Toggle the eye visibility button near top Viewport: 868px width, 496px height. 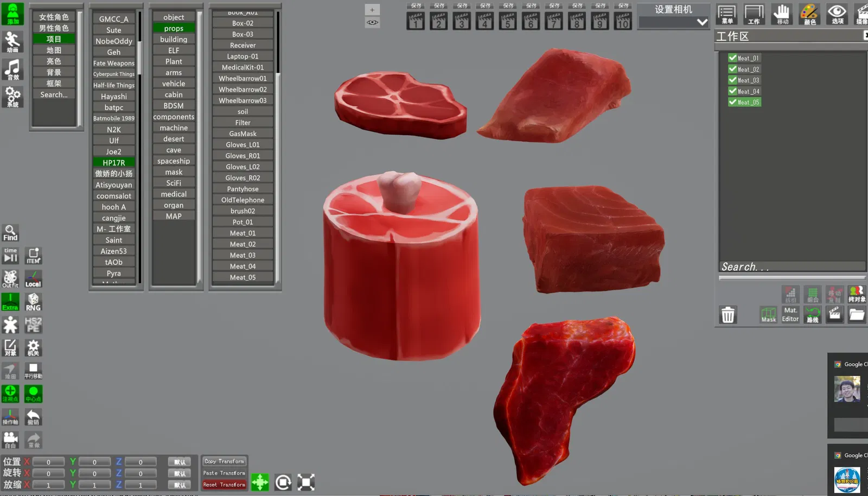point(372,22)
